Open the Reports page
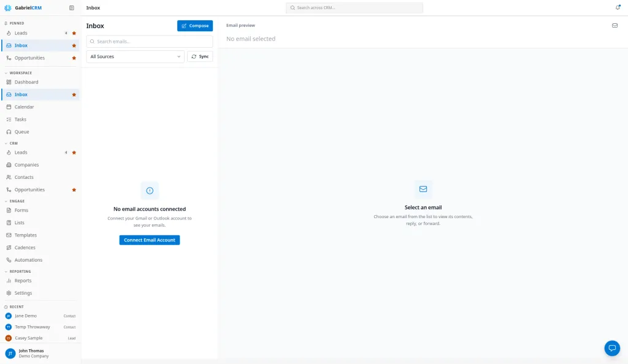 coord(40,281)
